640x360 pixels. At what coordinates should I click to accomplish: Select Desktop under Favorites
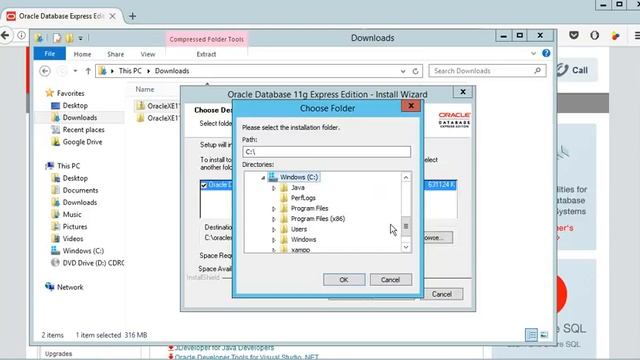point(75,105)
